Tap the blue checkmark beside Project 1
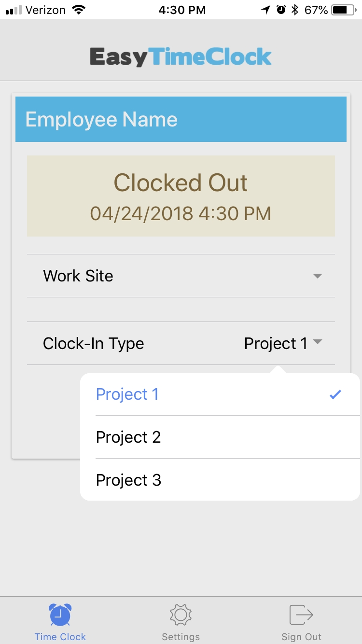 click(x=335, y=394)
